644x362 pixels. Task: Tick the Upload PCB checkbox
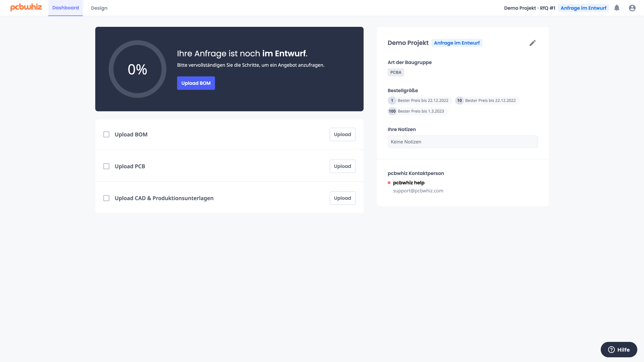click(106, 166)
